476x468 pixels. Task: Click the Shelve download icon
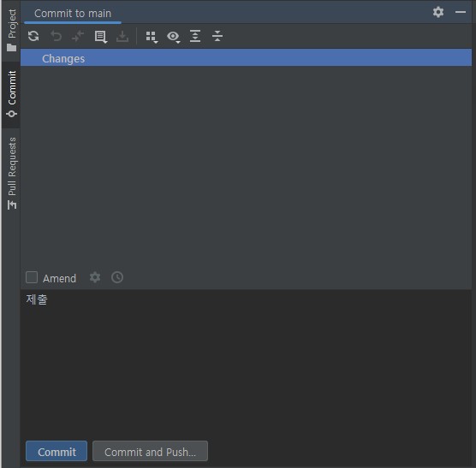(122, 37)
